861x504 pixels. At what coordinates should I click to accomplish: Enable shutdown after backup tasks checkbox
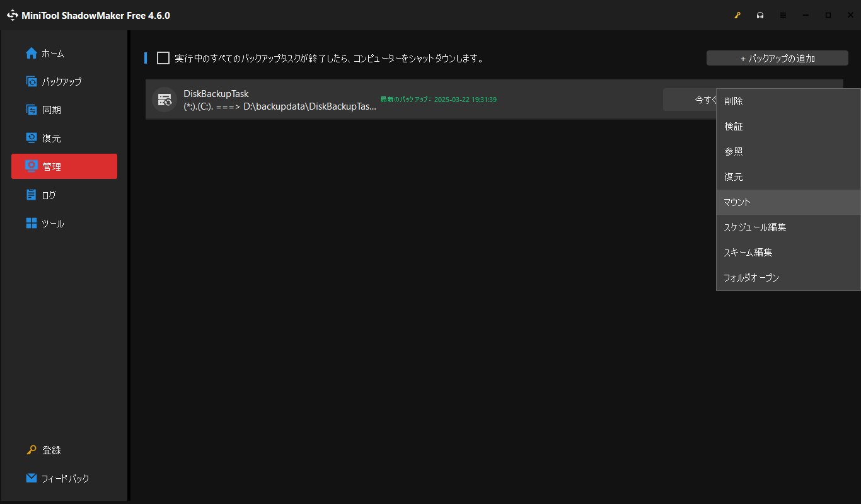[x=163, y=58]
